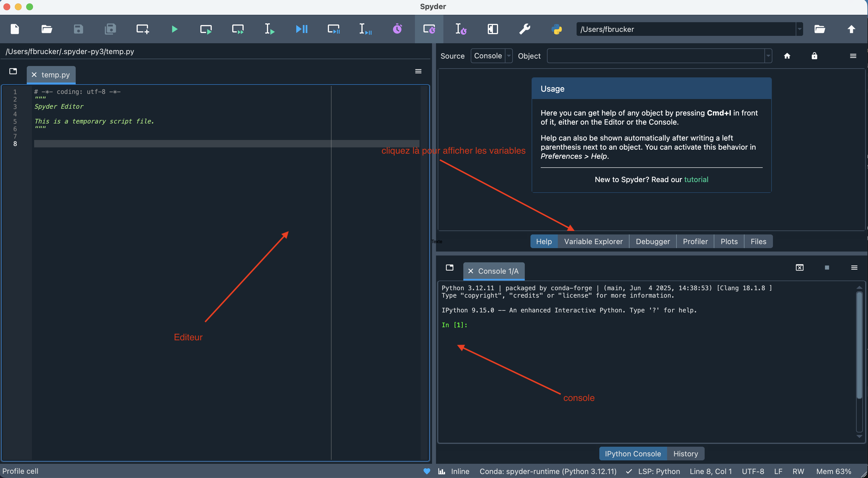Debug the file
The height and width of the screenshot is (478, 868).
[302, 29]
